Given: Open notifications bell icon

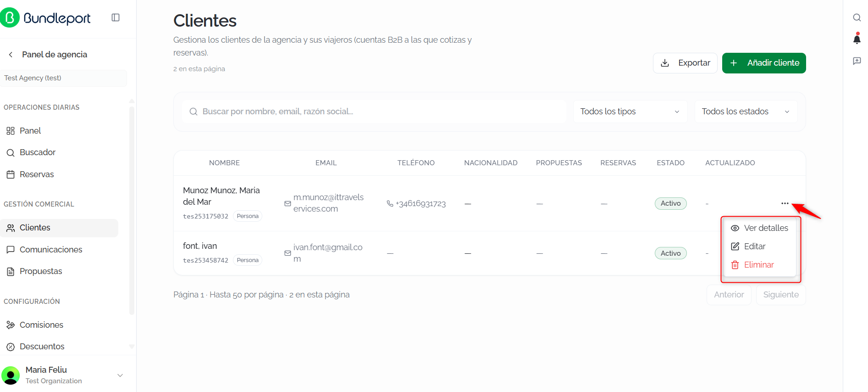Looking at the screenshot, I should [x=857, y=38].
